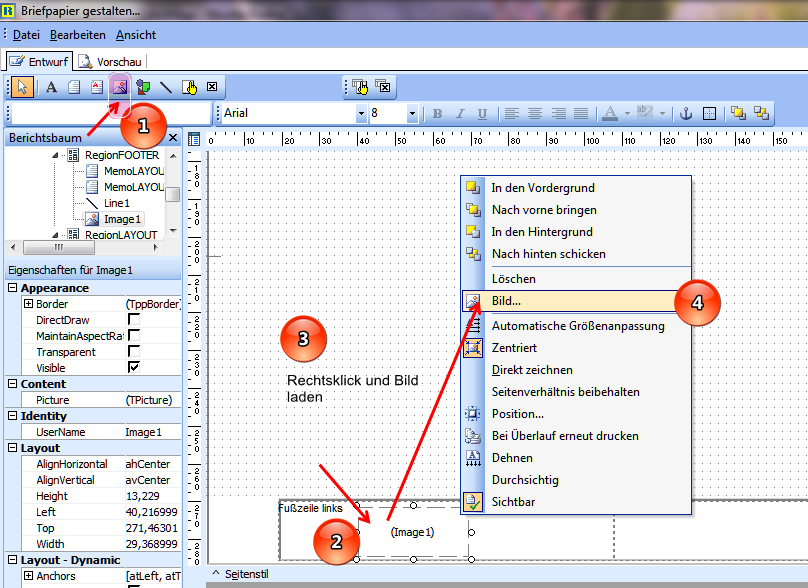The width and height of the screenshot is (808, 588).
Task: Click the table delete icon in second toolbar
Action: tap(383, 86)
